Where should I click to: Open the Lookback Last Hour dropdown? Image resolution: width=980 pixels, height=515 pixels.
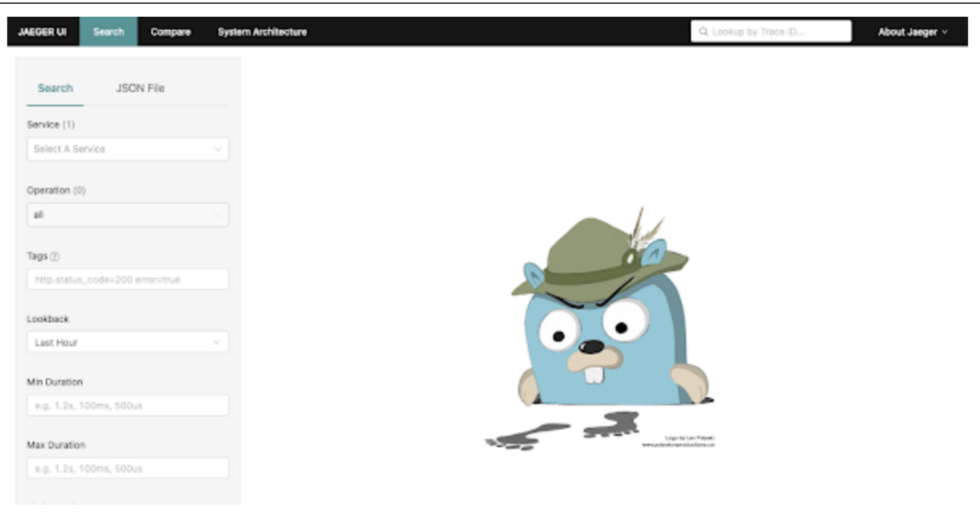(x=128, y=343)
